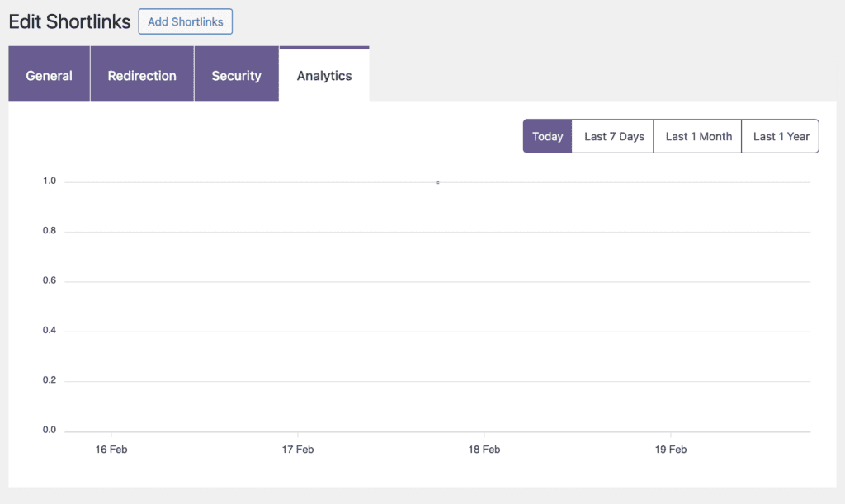845x504 pixels.
Task: Click the 0.6 value on y-axis
Action: 50,280
